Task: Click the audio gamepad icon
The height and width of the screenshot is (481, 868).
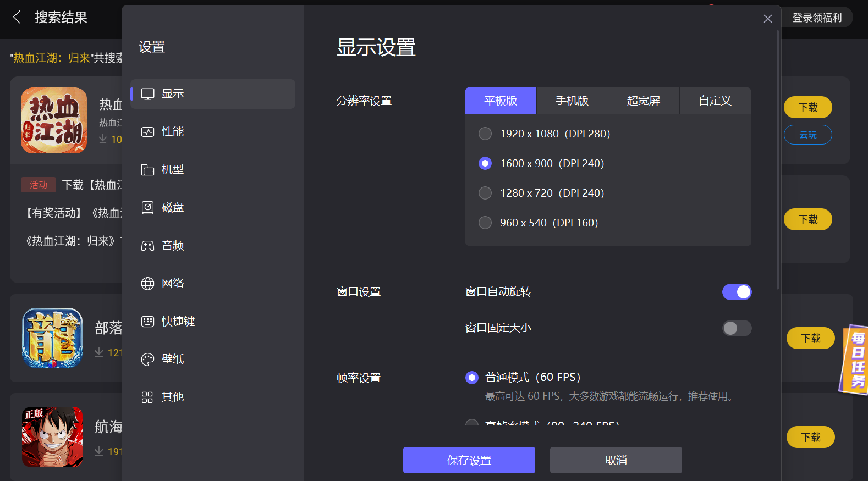Action: [x=147, y=246]
